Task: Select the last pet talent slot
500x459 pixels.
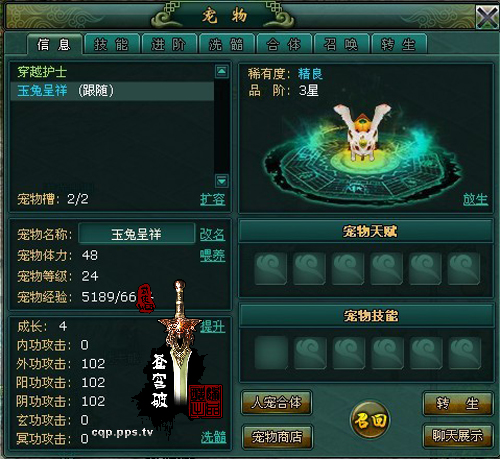Action: 464,268
